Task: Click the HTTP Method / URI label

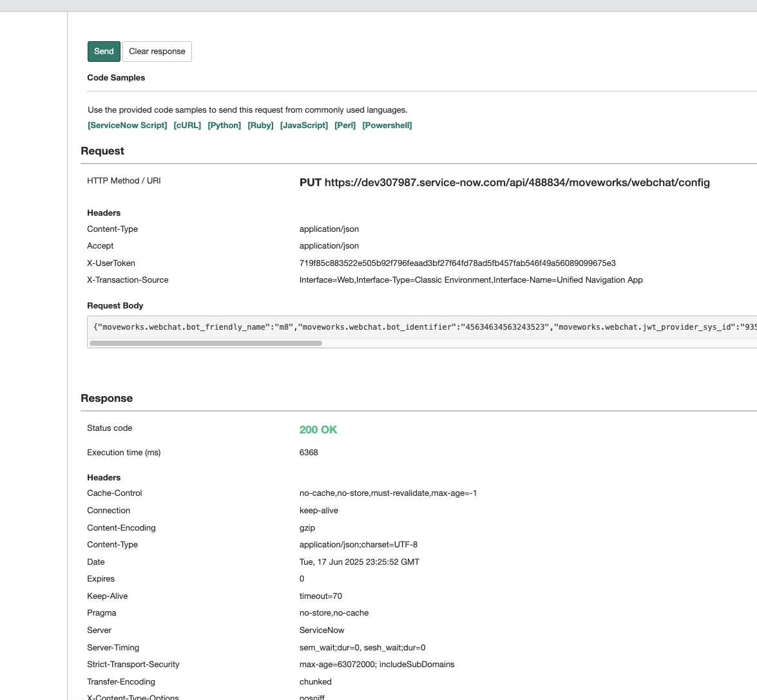Action: (124, 181)
